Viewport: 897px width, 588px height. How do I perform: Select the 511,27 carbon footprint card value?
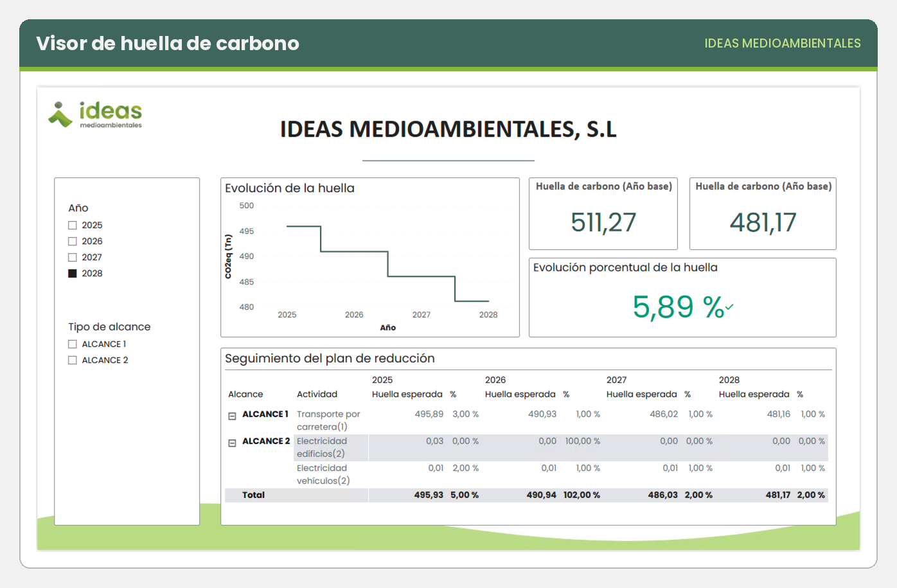pyautogui.click(x=603, y=222)
